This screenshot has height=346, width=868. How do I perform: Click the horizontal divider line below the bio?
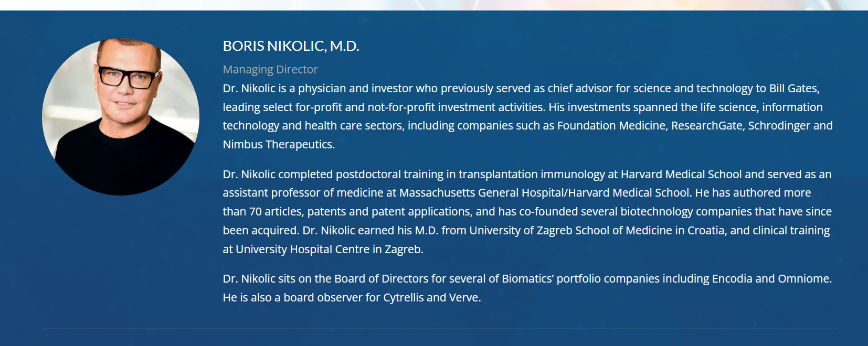[440, 329]
